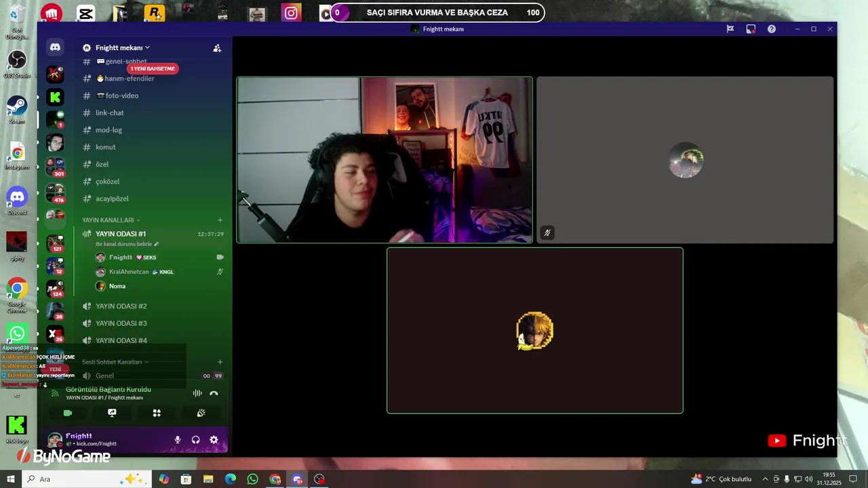The width and height of the screenshot is (868, 488).
Task: Open the Instagram icon on the desktop top row
Action: [x=292, y=13]
